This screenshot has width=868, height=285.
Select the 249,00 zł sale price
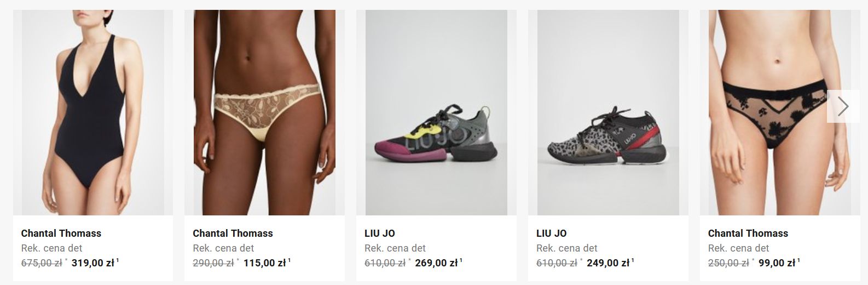[608, 263]
